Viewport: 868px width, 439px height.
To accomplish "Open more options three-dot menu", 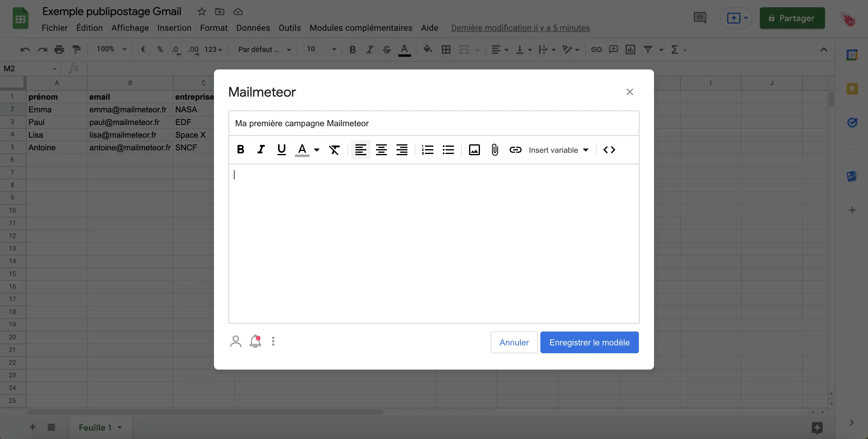I will tap(273, 341).
